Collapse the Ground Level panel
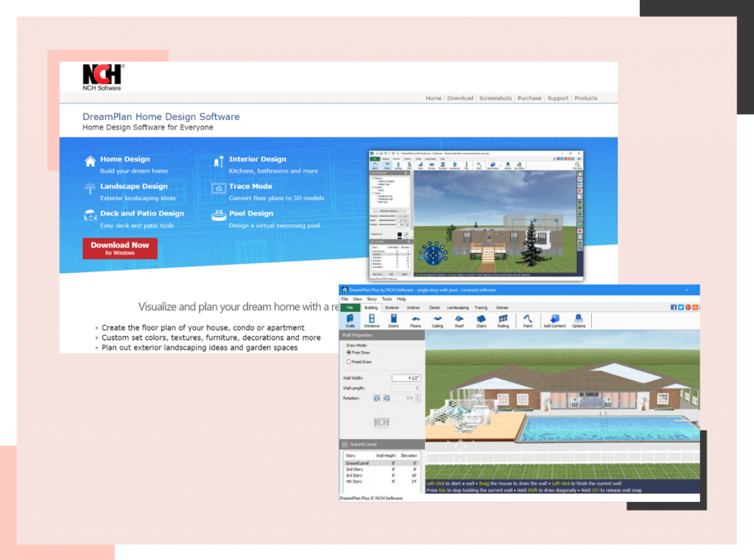The width and height of the screenshot is (754, 560). click(x=345, y=444)
